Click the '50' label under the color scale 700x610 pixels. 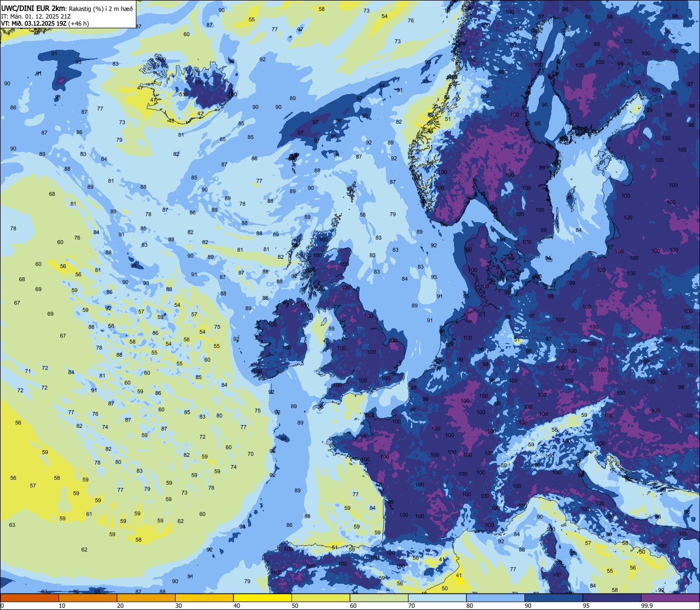click(295, 606)
